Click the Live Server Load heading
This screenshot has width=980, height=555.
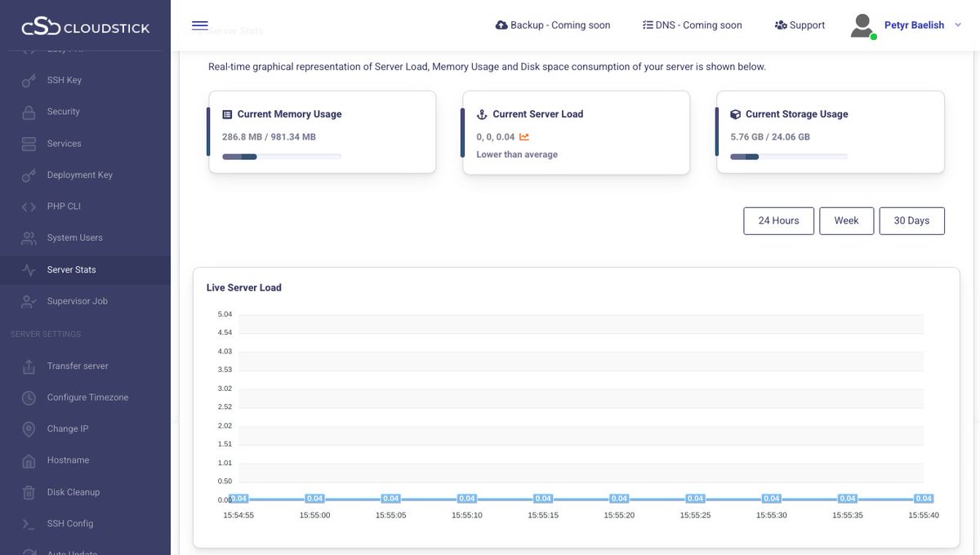(x=244, y=288)
